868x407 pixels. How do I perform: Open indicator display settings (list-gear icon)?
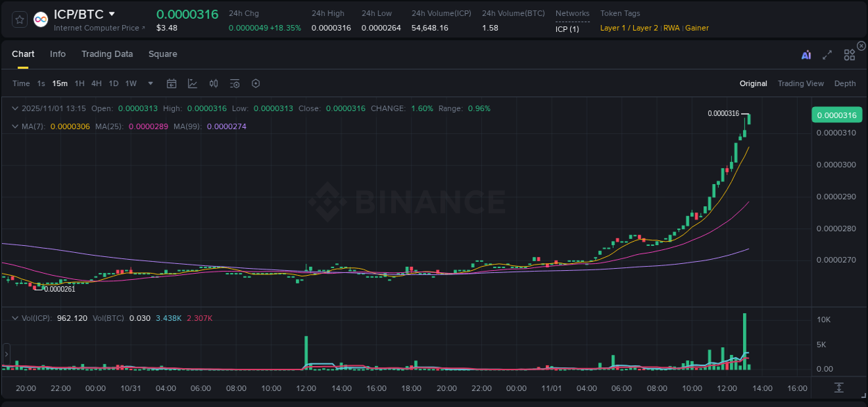[x=235, y=83]
